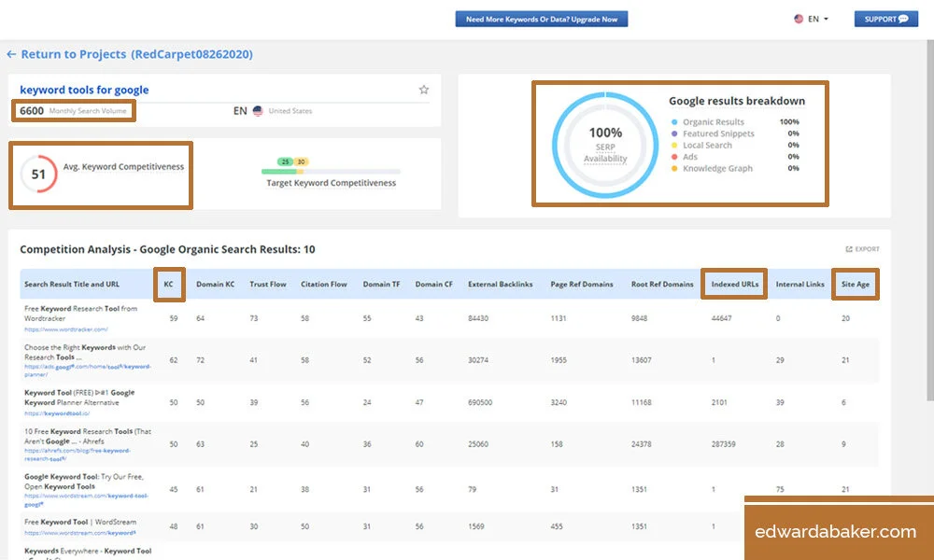Sort by Citation Flow column header

tap(323, 284)
